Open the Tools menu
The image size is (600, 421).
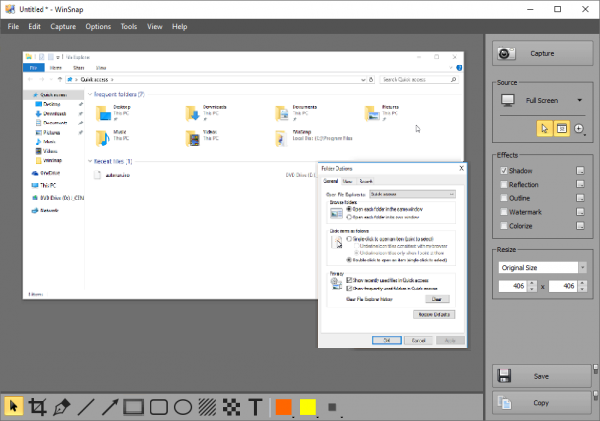pyautogui.click(x=129, y=26)
